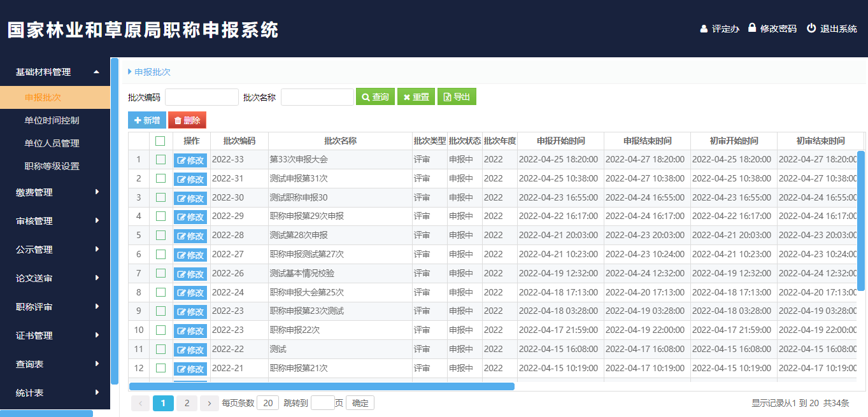Click the 批次编码 input field
Image resolution: width=868 pixels, height=417 pixels.
201,97
